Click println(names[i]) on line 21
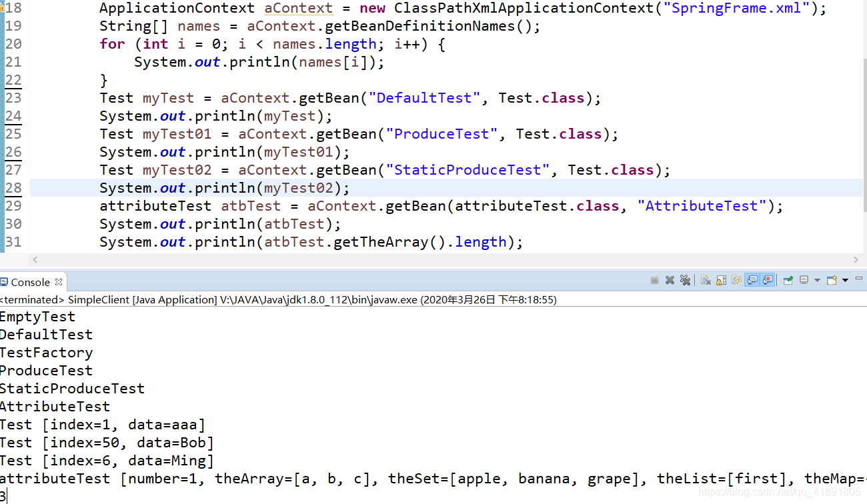The width and height of the screenshot is (867, 504). tap(289, 62)
